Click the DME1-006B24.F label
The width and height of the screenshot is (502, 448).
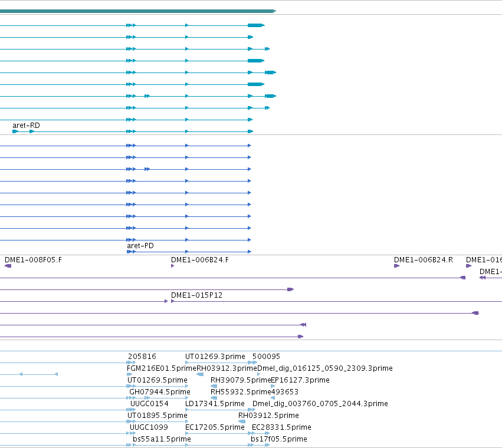point(200,260)
